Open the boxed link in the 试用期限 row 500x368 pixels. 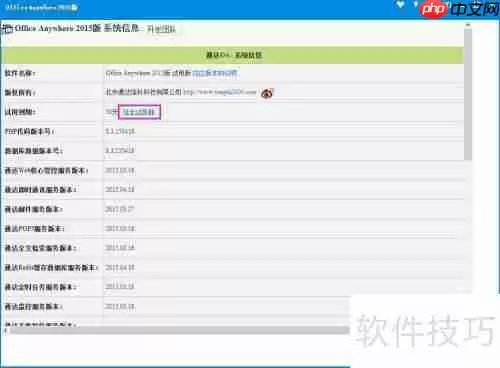coord(139,112)
